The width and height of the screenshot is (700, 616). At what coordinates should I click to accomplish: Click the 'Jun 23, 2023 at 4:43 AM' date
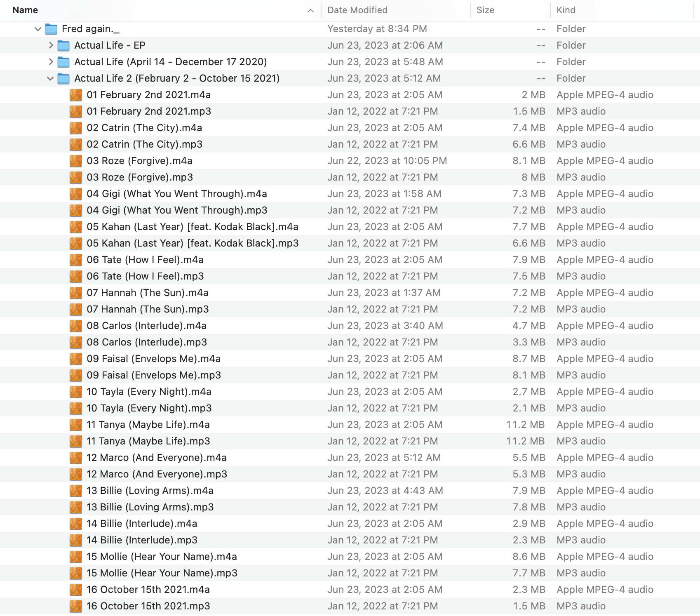(x=385, y=491)
